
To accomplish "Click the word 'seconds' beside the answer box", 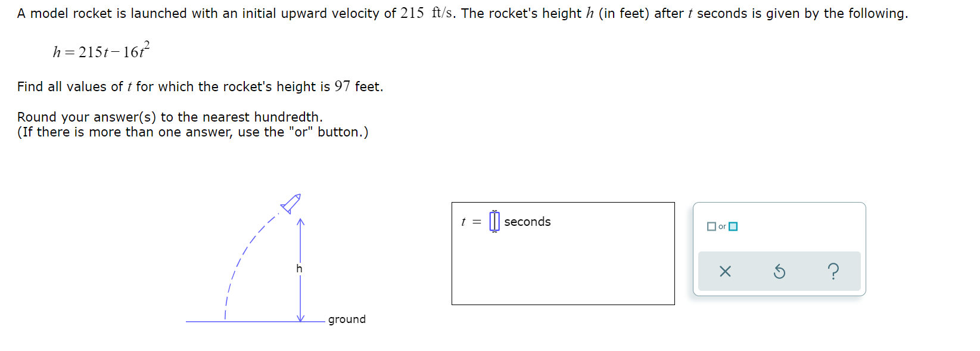I will [x=527, y=222].
